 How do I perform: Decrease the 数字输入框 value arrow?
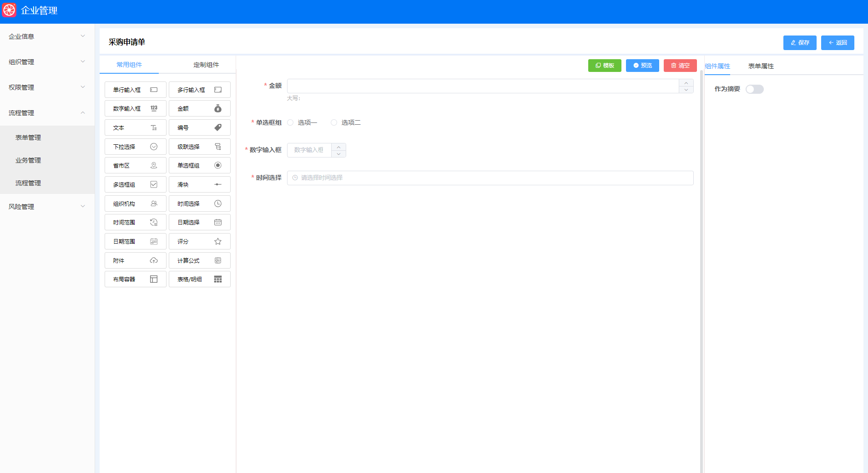click(338, 154)
